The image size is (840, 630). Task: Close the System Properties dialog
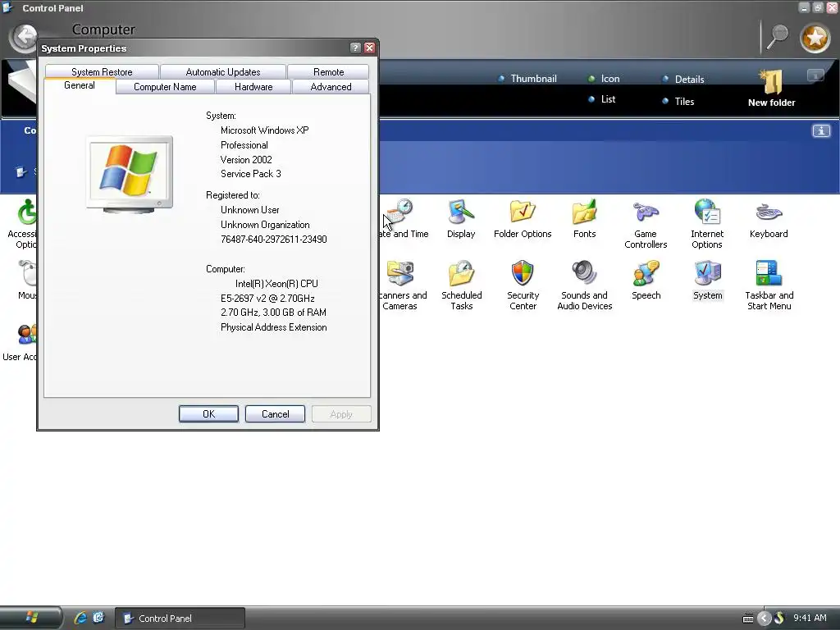pos(370,48)
